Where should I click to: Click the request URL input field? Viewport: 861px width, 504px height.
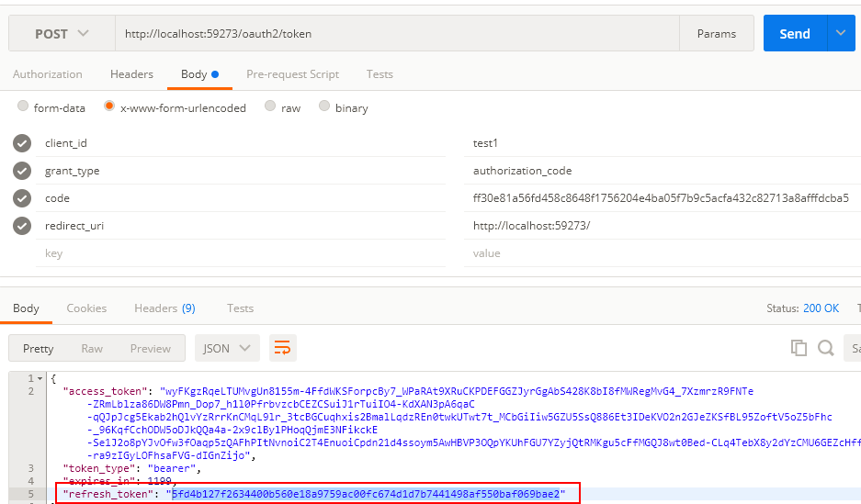pyautogui.click(x=397, y=33)
